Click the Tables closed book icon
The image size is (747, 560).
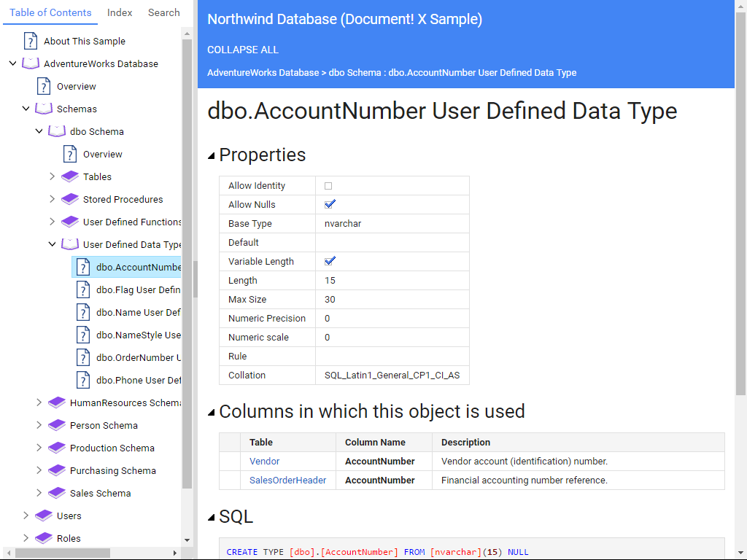70,176
